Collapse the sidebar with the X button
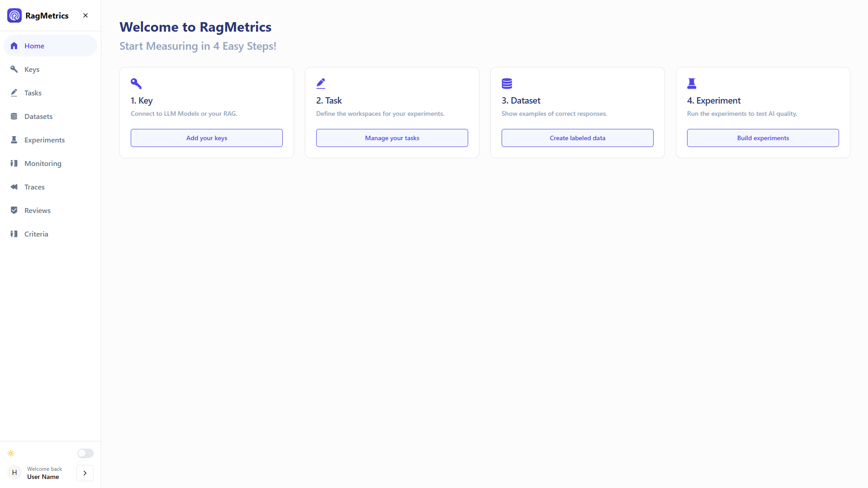This screenshot has width=868, height=488. 85,15
